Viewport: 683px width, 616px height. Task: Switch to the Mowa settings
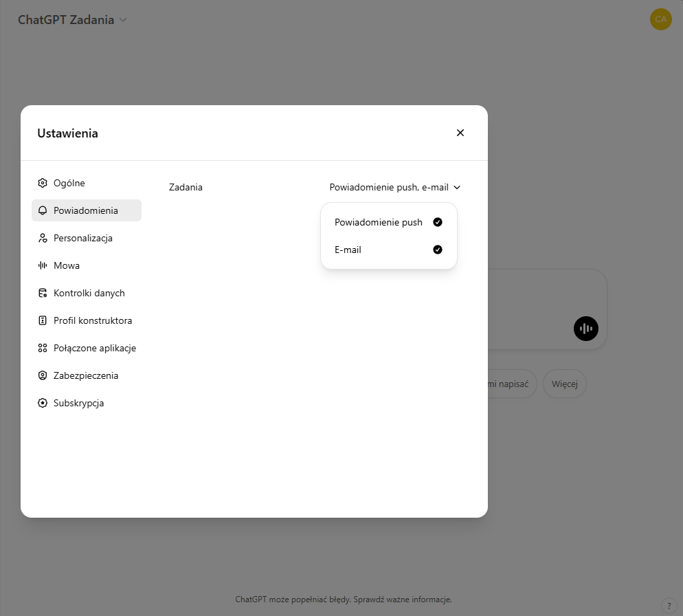coord(87,265)
